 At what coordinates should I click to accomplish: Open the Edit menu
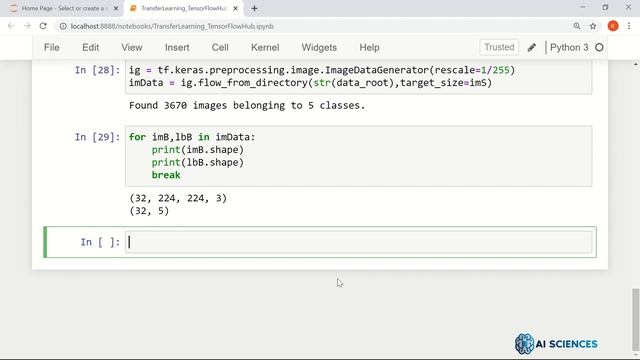tap(91, 47)
